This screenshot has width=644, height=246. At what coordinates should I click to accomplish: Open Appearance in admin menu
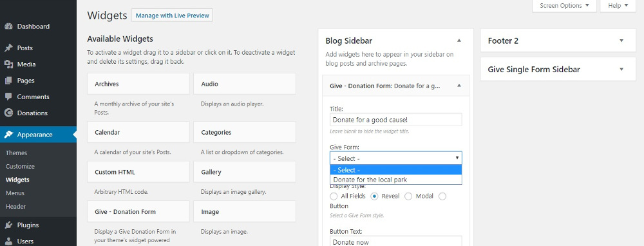[38, 135]
